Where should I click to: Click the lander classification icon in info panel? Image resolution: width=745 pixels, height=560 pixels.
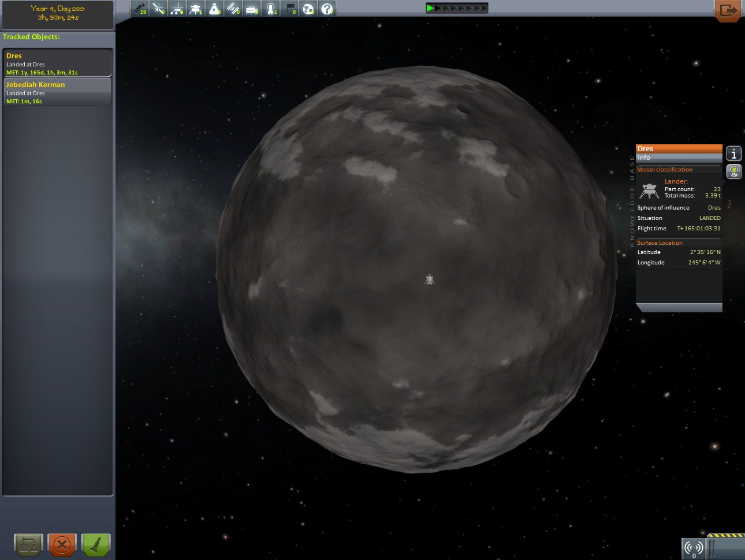click(650, 190)
